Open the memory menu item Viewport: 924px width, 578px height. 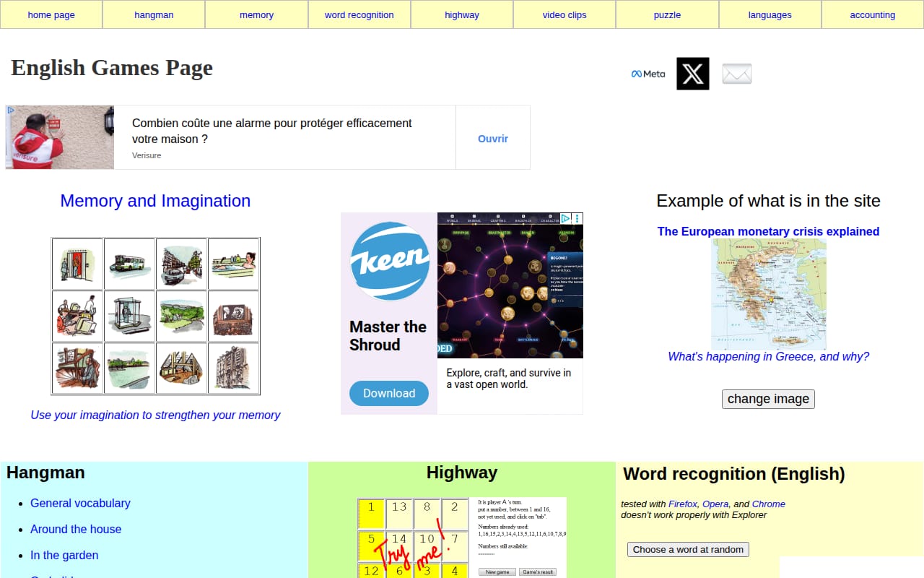[257, 14]
